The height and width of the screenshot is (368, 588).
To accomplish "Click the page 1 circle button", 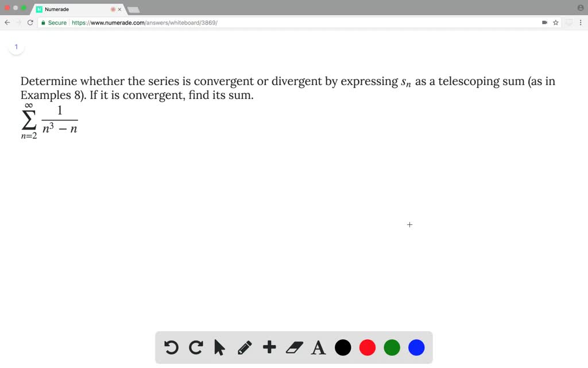I will click(x=17, y=47).
